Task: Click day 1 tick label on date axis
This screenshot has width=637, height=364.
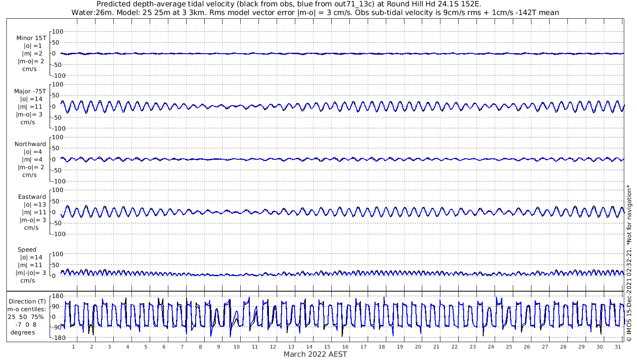Action: [x=74, y=347]
